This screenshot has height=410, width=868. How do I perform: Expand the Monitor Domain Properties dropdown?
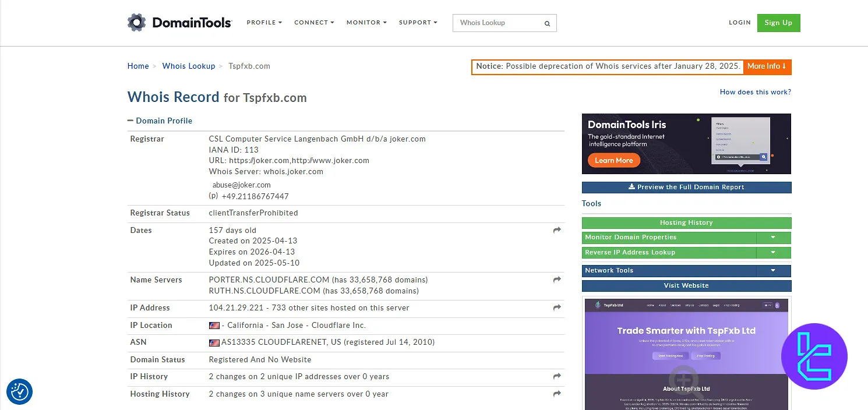click(773, 238)
